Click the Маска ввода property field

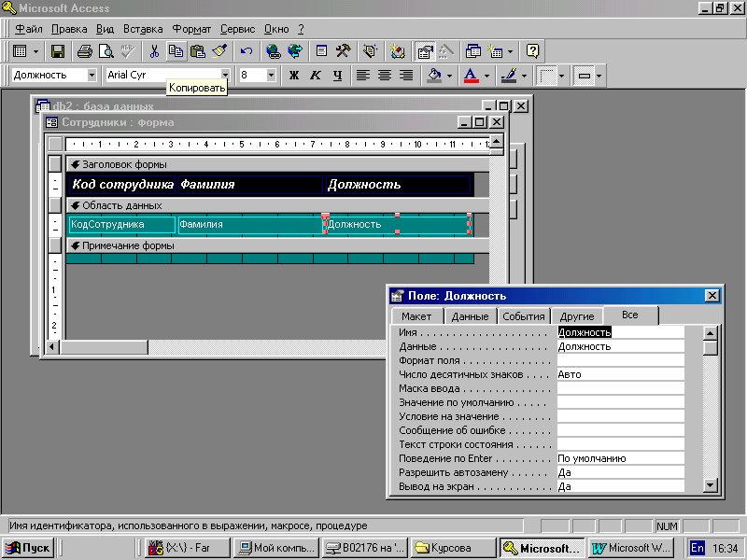(620, 388)
